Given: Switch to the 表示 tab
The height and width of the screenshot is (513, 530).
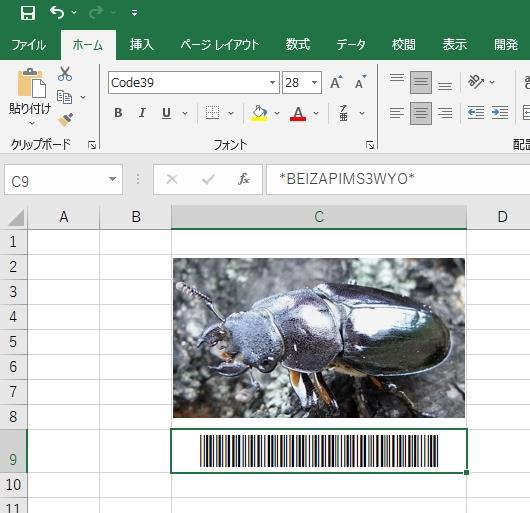Looking at the screenshot, I should [x=455, y=45].
